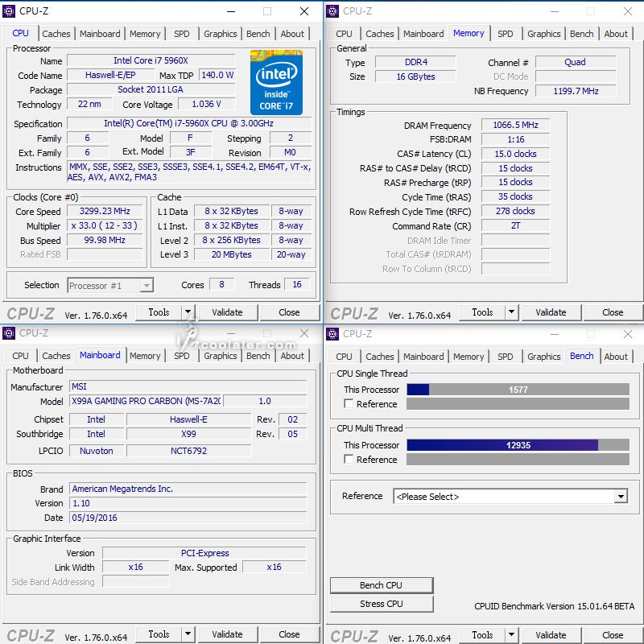Click the Channel # value Quad
Image resolution: width=644 pixels, height=644 pixels.
click(x=576, y=62)
